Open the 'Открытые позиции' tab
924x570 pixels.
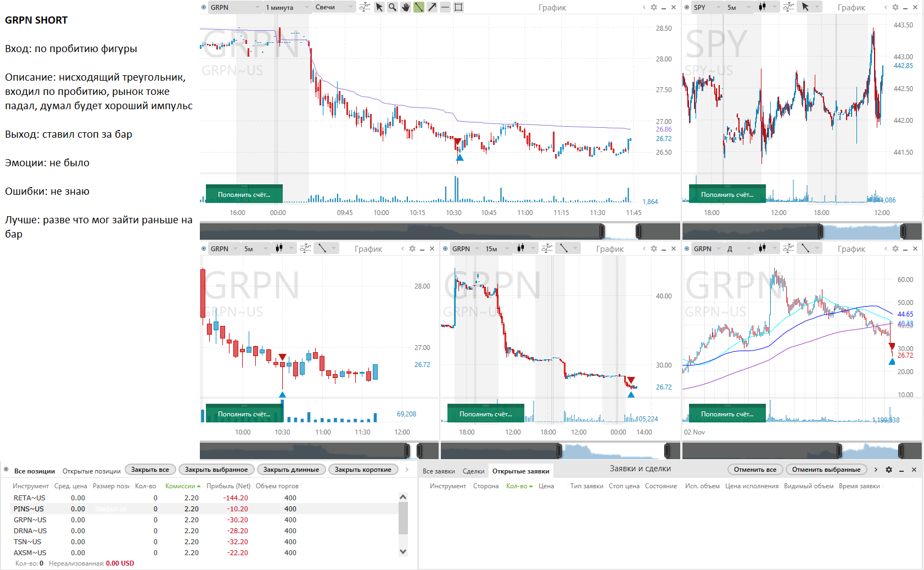point(91,471)
